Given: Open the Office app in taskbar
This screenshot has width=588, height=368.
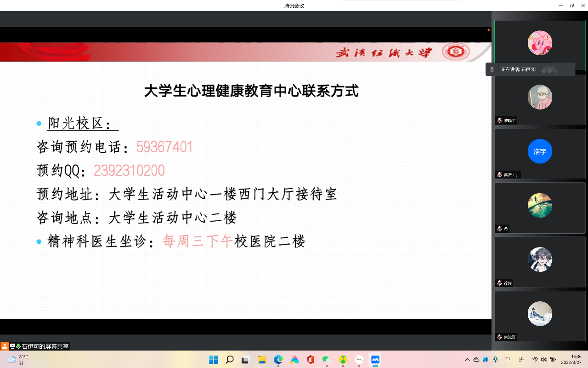Looking at the screenshot, I should tap(311, 360).
